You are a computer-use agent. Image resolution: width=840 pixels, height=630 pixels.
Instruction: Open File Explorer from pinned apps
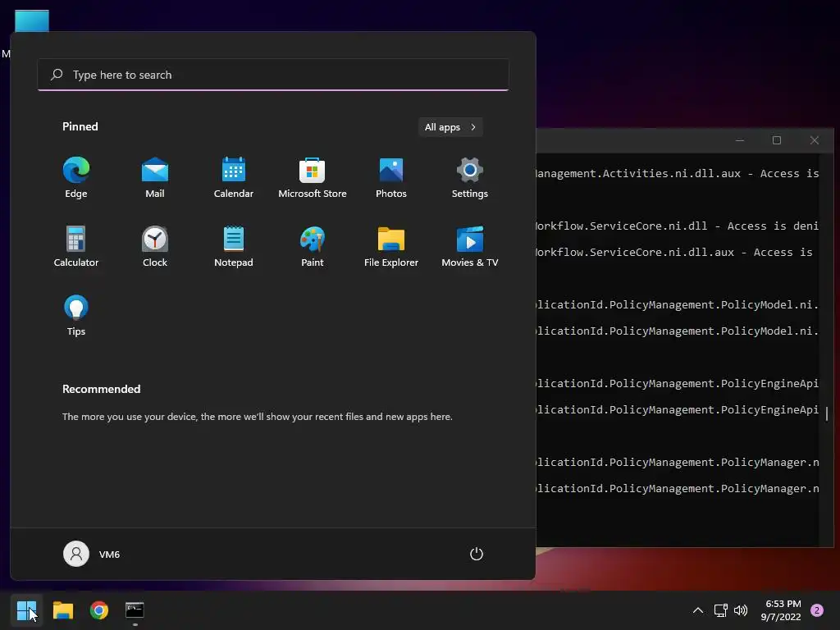pos(391,246)
